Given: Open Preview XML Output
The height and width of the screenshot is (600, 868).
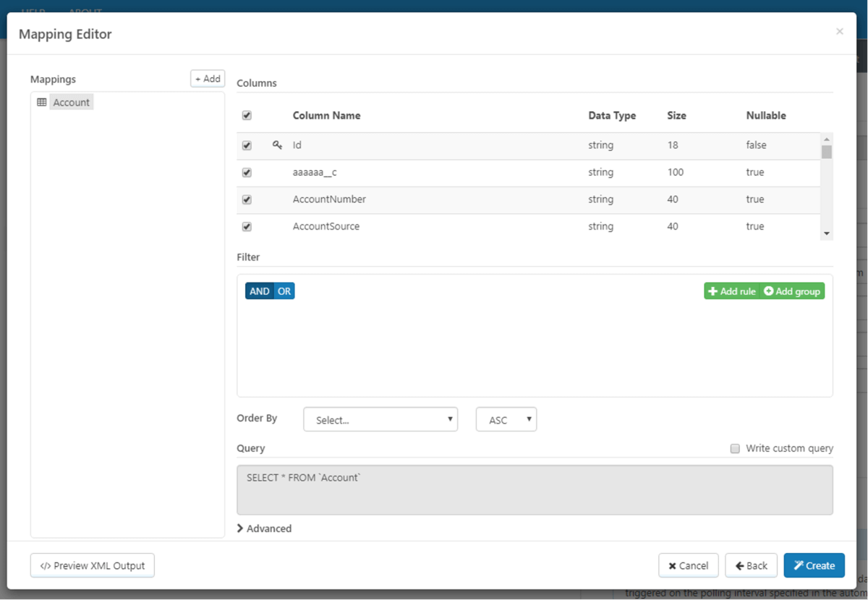Looking at the screenshot, I should (93, 565).
